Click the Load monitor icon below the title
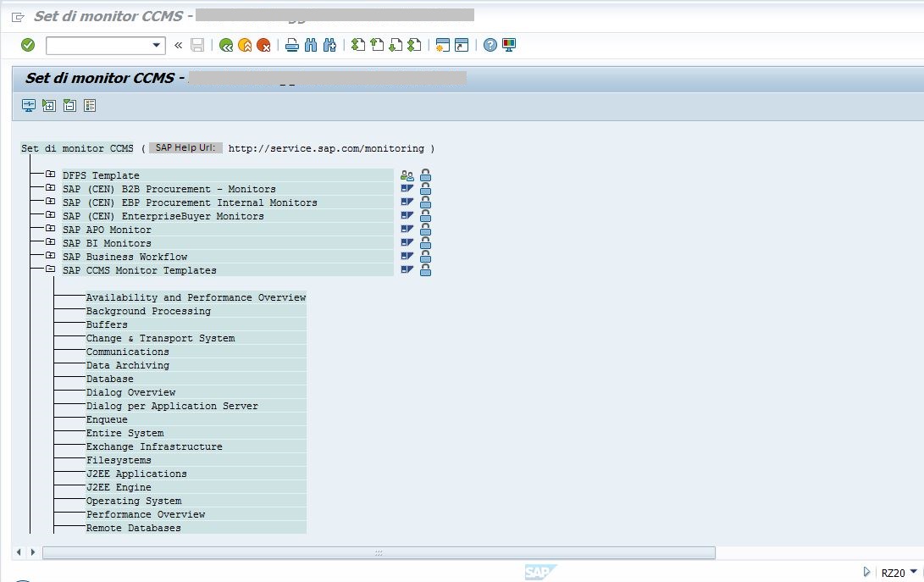Screen dimensions: 924x582 [x=29, y=105]
